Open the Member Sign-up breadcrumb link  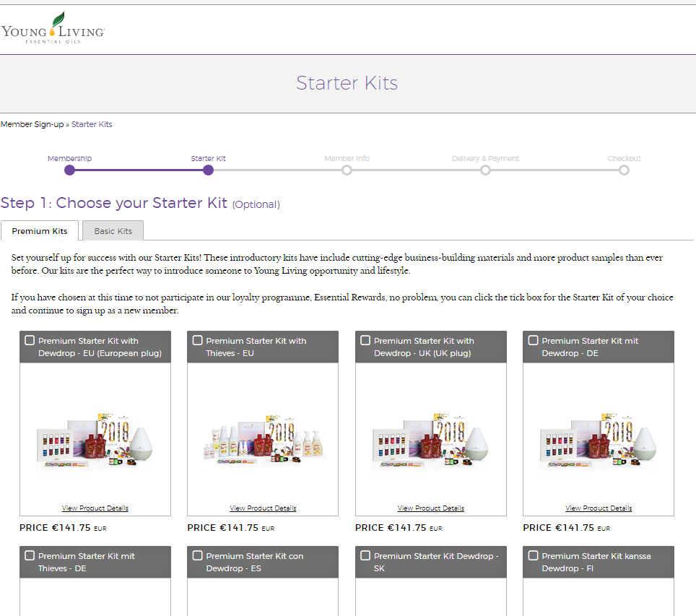point(32,124)
